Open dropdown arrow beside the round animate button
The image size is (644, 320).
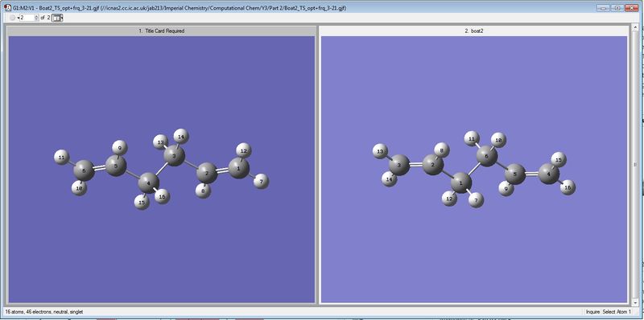coord(18,18)
